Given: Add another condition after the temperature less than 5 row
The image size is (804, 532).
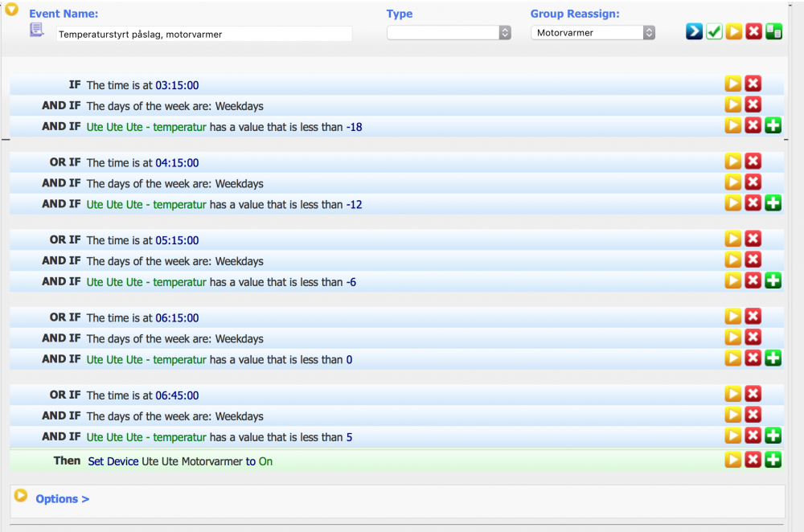Looking at the screenshot, I should tap(773, 435).
